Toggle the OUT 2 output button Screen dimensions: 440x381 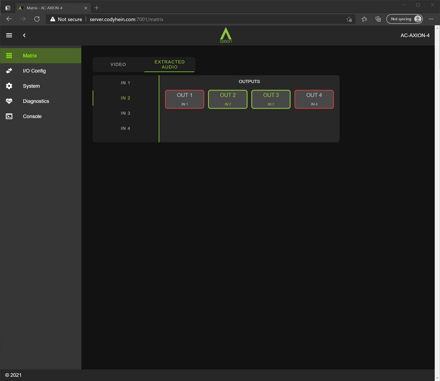click(x=228, y=99)
